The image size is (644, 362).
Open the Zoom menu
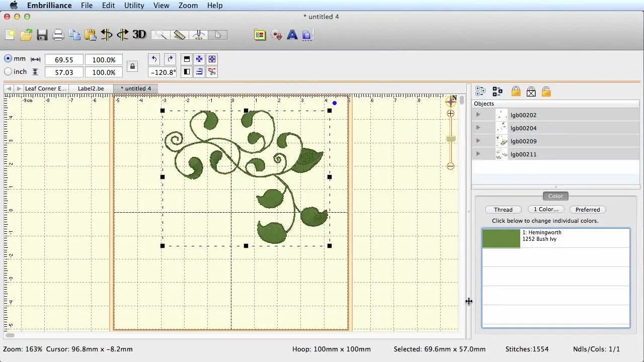pos(188,5)
